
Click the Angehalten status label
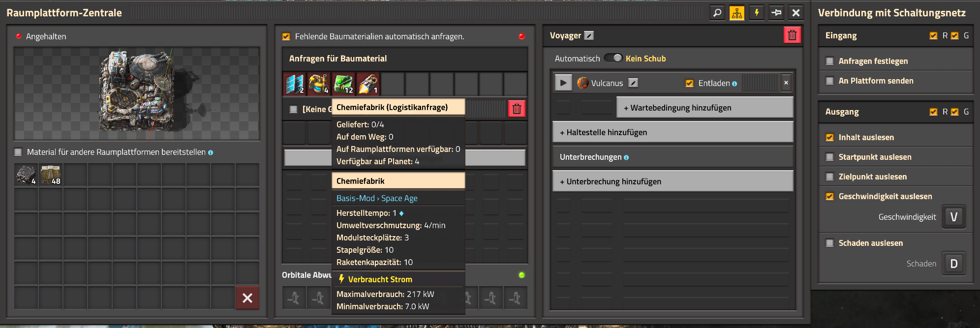coord(46,36)
